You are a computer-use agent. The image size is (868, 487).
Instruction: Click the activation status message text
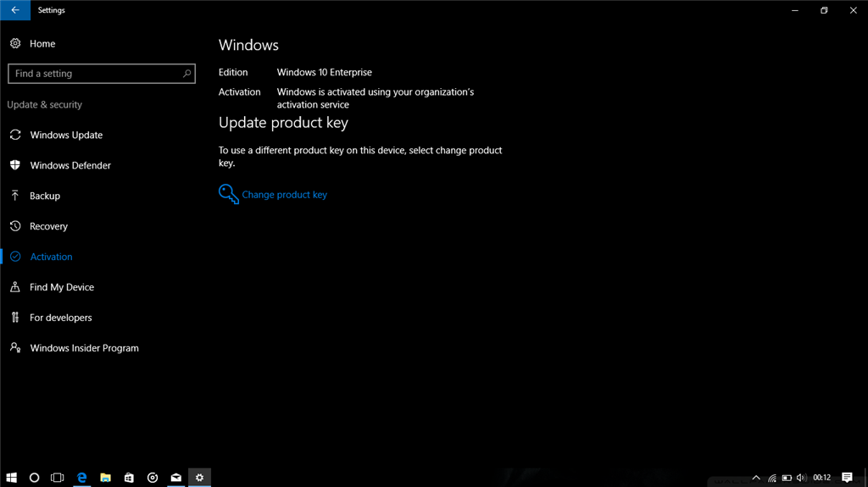376,98
